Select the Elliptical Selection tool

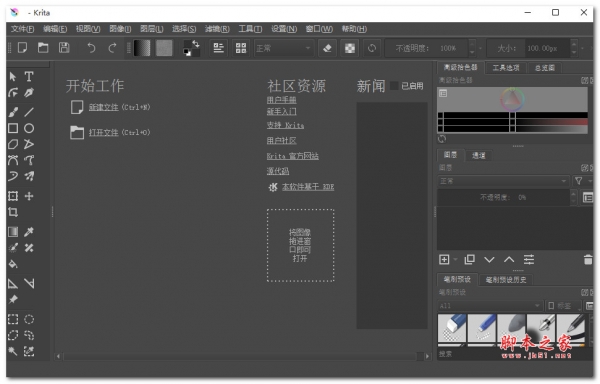(29, 319)
